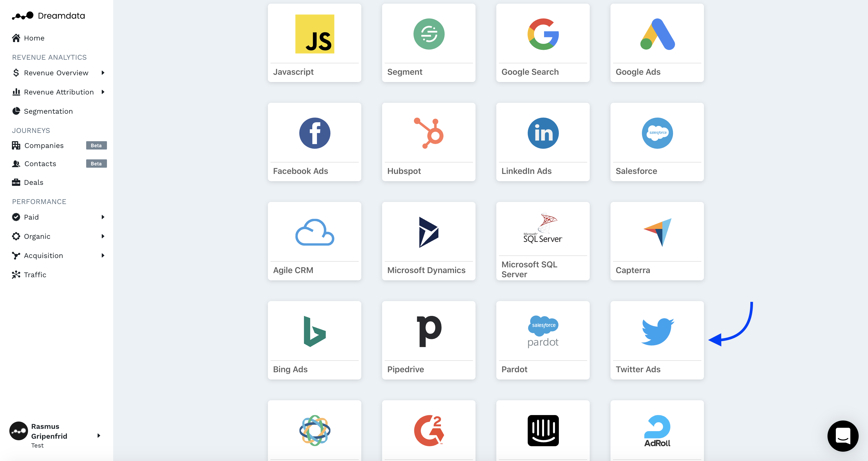
Task: Select the Intercom integration logo
Action: (x=543, y=430)
